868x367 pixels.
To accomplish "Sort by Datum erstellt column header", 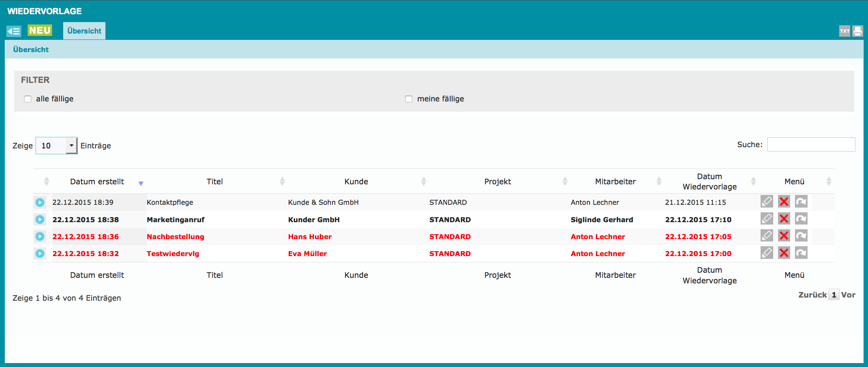I will tap(97, 182).
